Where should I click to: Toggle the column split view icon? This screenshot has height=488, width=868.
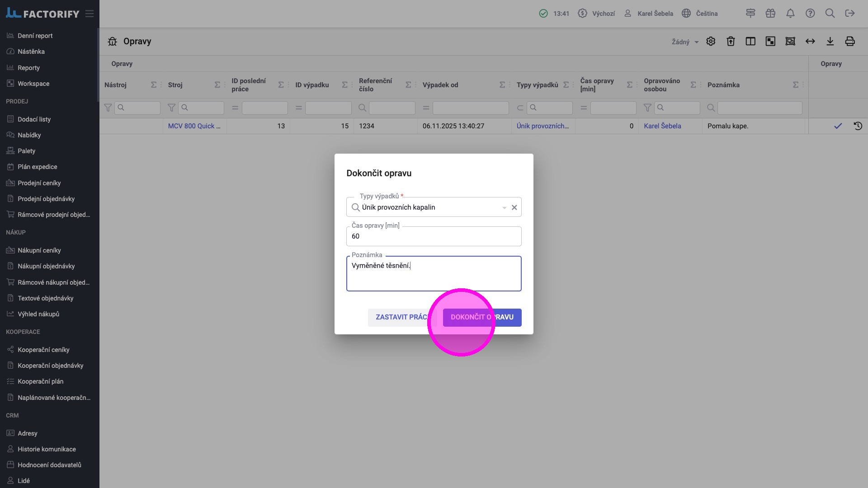click(750, 42)
